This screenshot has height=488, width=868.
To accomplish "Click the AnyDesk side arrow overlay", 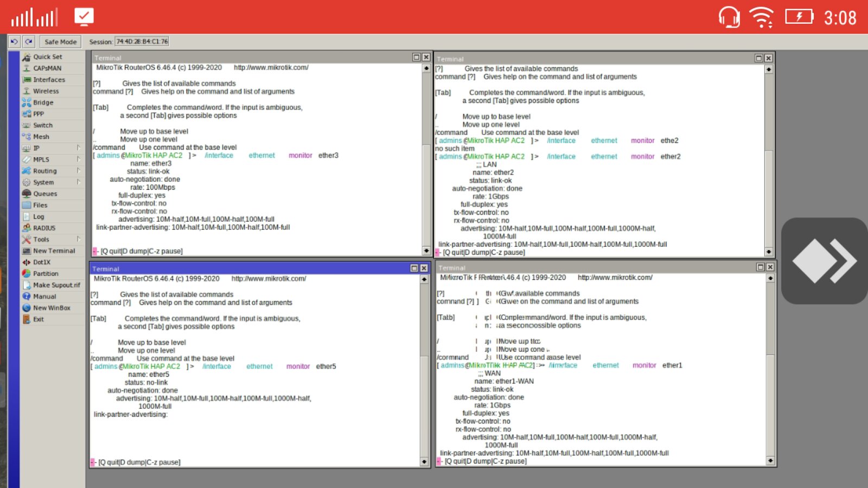I will point(825,261).
